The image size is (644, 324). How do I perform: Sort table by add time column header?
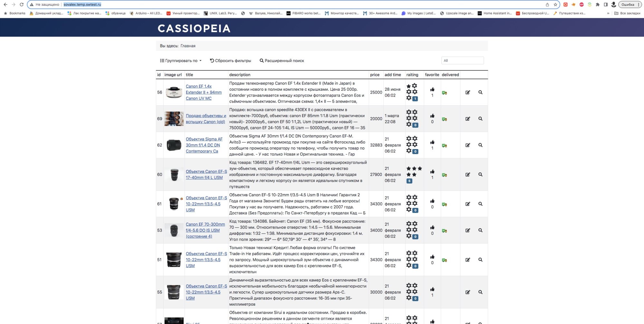coord(393,75)
